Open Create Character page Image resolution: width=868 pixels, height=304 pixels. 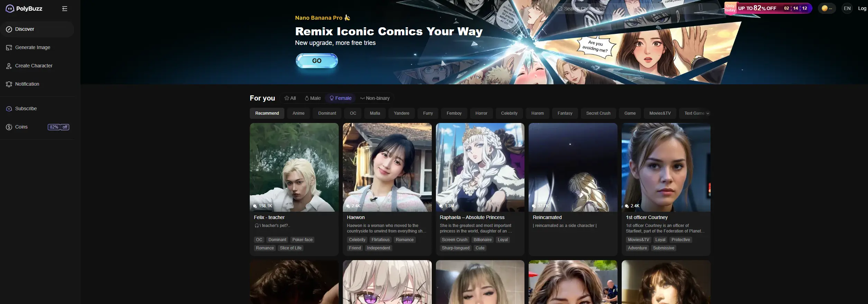point(34,66)
